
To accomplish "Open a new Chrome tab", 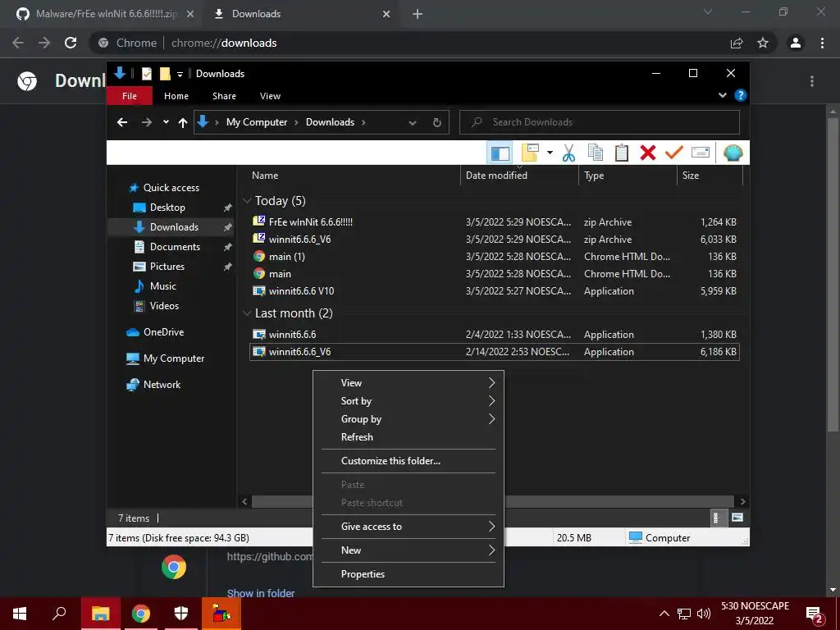I will [x=418, y=14].
